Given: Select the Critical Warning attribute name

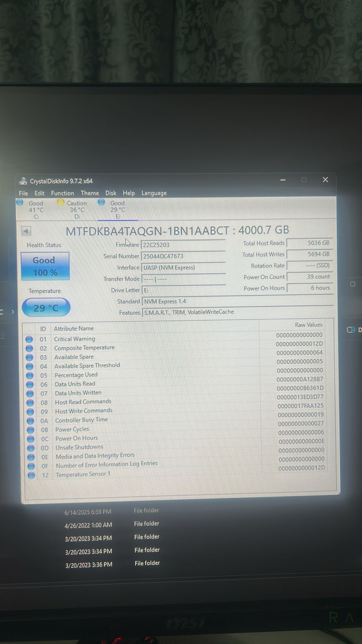Looking at the screenshot, I should tap(74, 339).
